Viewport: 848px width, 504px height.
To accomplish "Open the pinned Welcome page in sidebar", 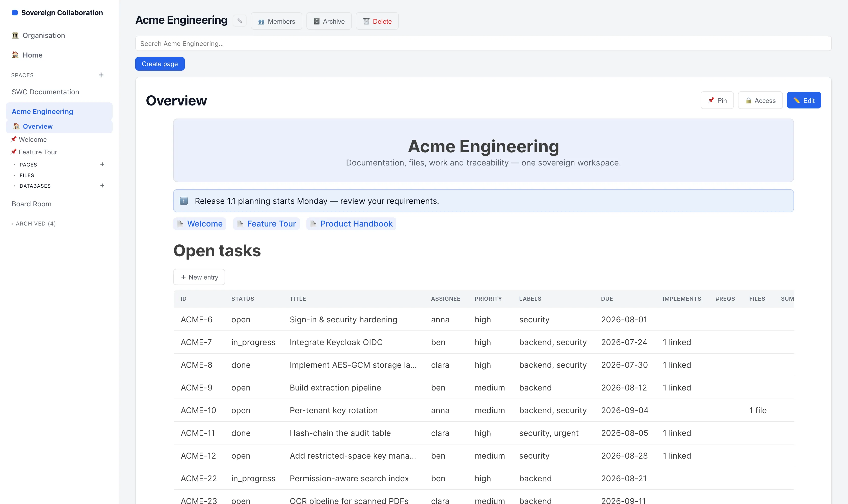I will [x=33, y=139].
